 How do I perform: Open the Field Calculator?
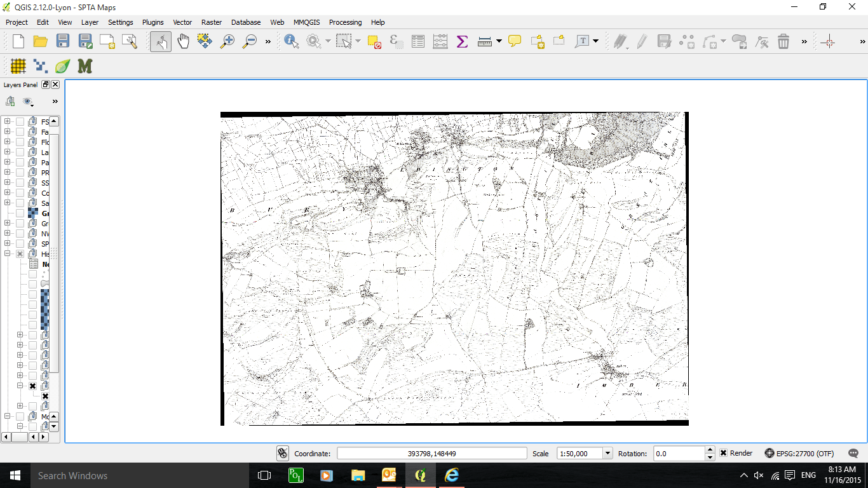(441, 41)
